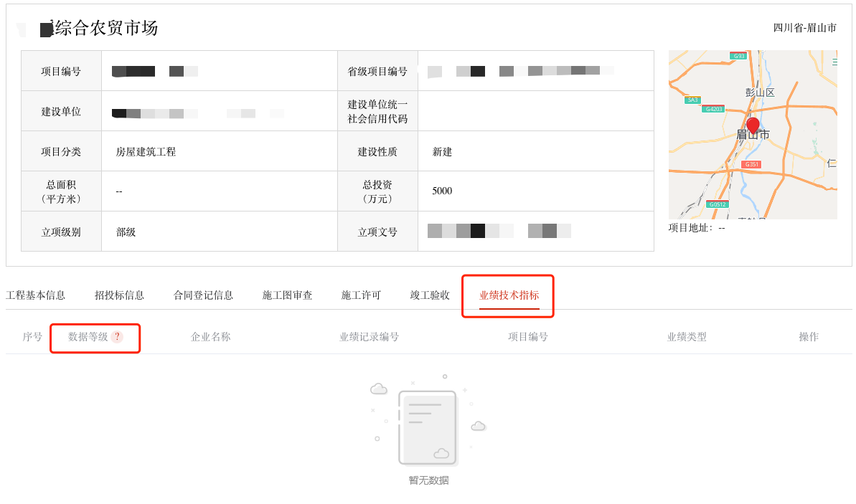
Task: Click the SA3 road badge on map
Action: pyautogui.click(x=692, y=100)
